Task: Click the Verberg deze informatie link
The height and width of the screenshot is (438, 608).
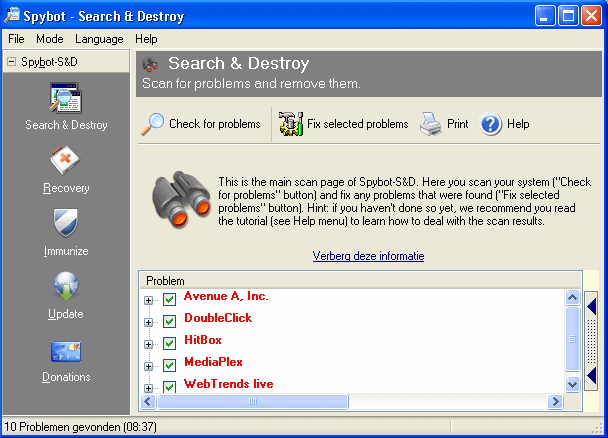Action: (368, 256)
